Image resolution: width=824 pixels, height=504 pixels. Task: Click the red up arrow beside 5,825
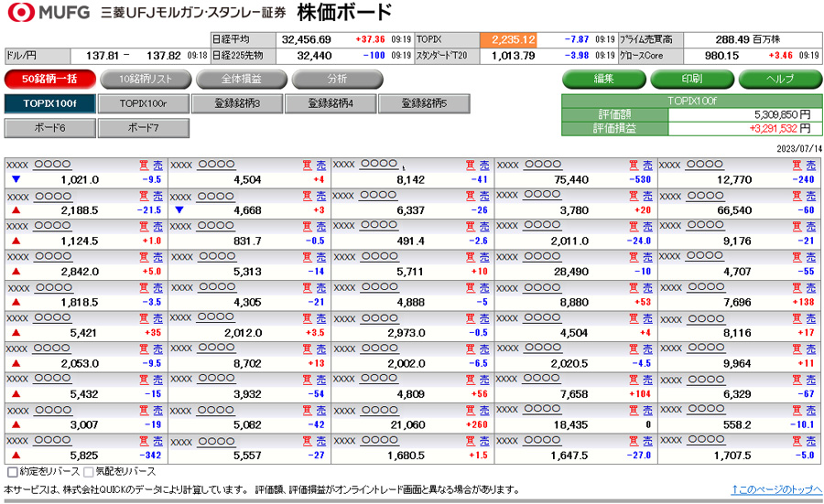click(x=16, y=455)
